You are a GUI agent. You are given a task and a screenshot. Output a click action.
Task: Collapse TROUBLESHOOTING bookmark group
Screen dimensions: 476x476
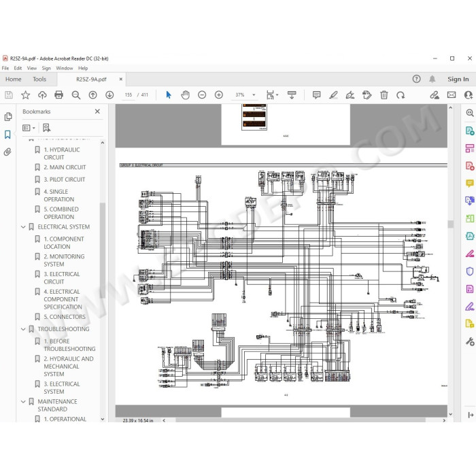click(23, 328)
